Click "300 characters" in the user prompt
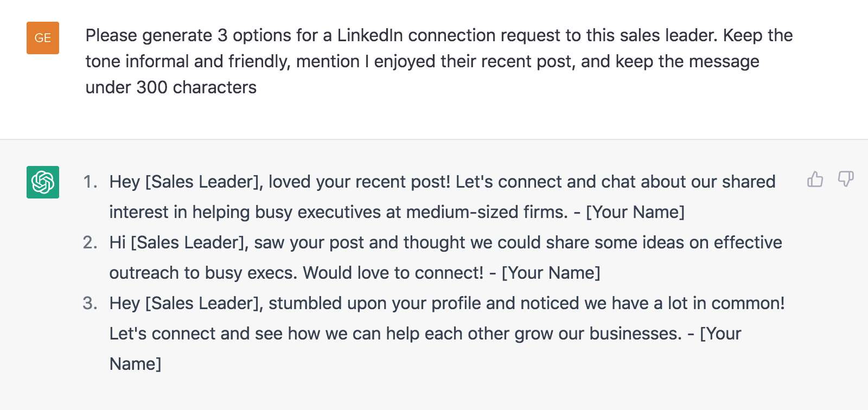The height and width of the screenshot is (410, 868). (196, 87)
